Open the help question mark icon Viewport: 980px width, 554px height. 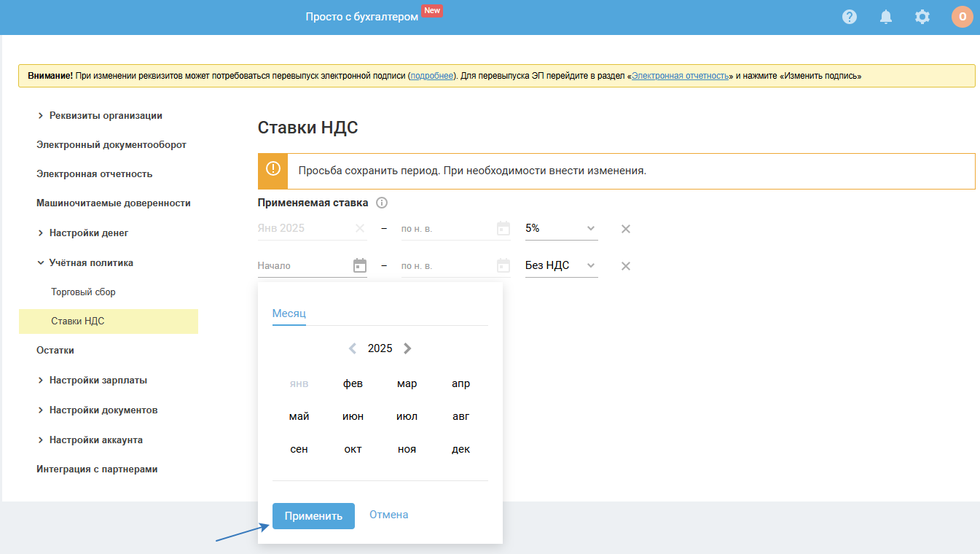(850, 17)
